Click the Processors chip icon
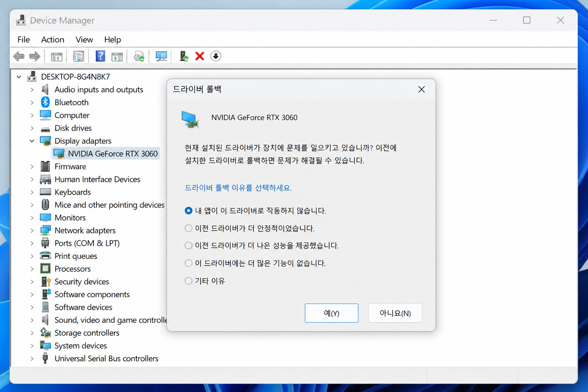Image resolution: width=588 pixels, height=392 pixels. [45, 269]
